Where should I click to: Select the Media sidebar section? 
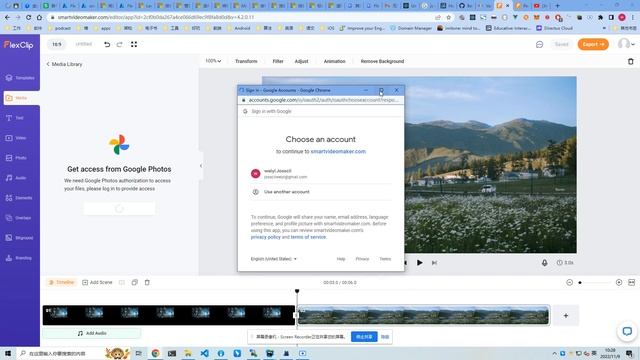(20, 98)
